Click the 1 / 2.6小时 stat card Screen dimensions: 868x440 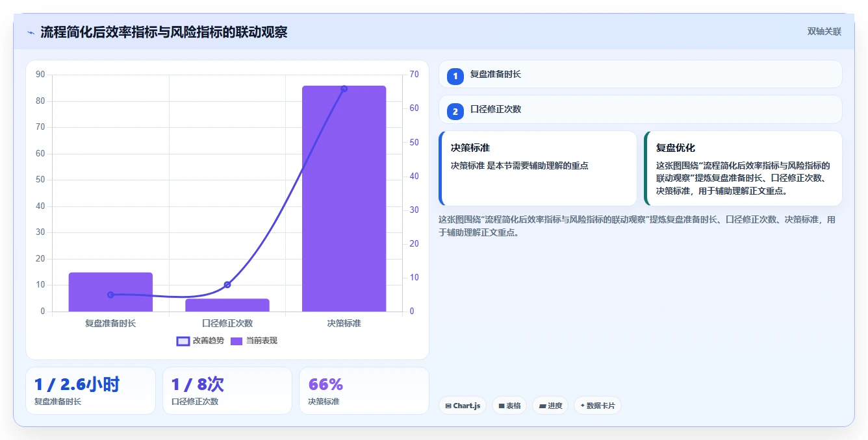tap(90, 391)
